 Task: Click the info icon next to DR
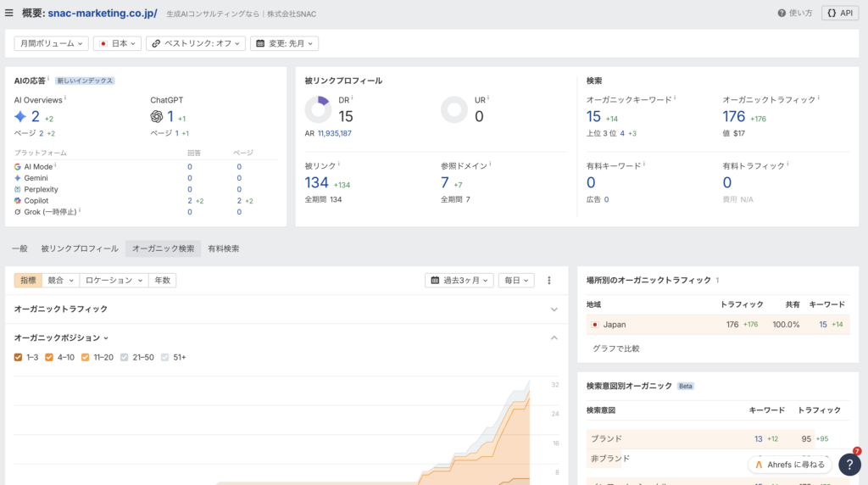pos(352,98)
